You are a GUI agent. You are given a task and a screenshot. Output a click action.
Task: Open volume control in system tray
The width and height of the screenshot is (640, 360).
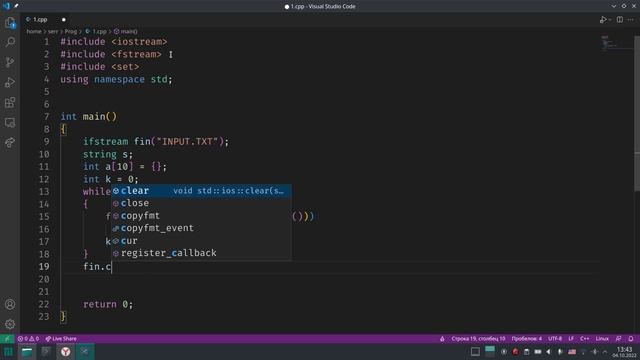tap(549, 352)
